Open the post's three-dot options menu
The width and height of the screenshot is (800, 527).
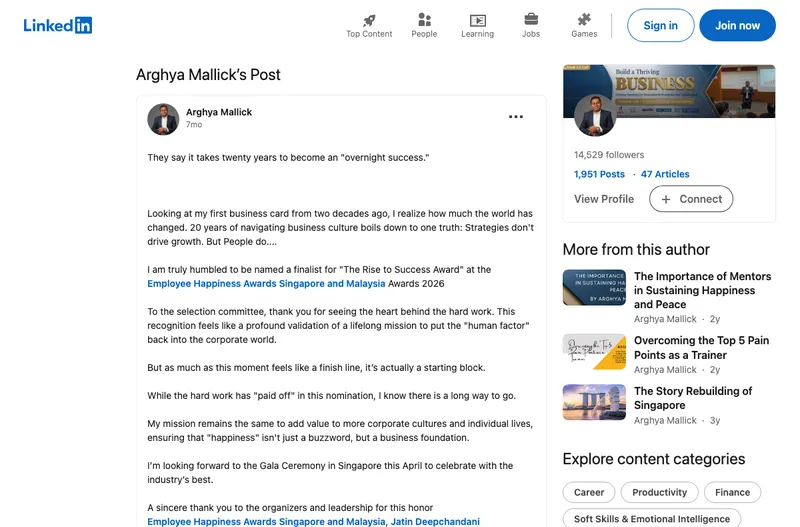click(516, 117)
